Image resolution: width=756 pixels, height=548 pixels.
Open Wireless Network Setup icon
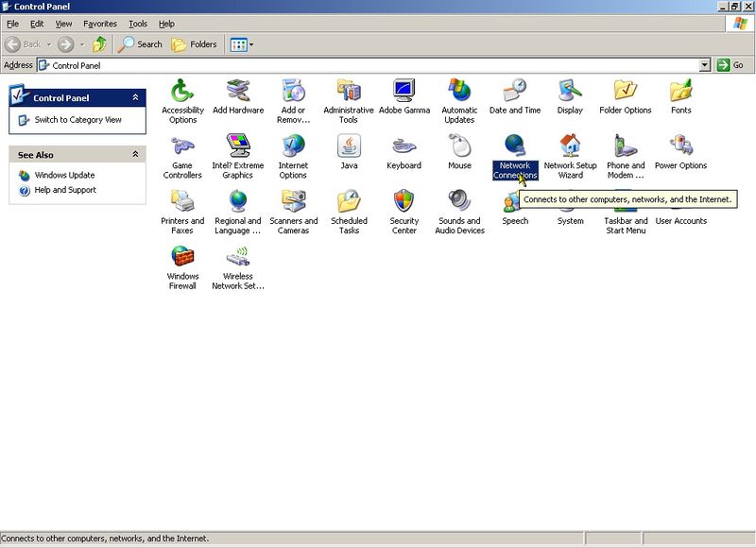[x=238, y=257]
